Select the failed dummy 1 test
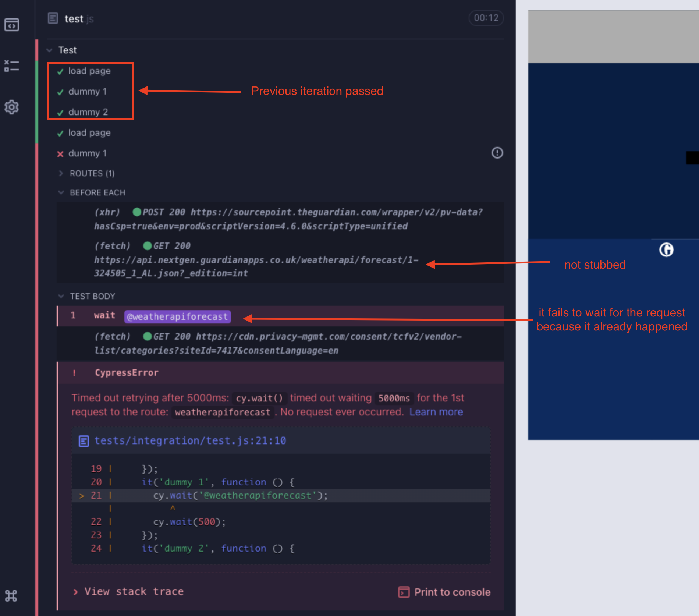 click(88, 153)
